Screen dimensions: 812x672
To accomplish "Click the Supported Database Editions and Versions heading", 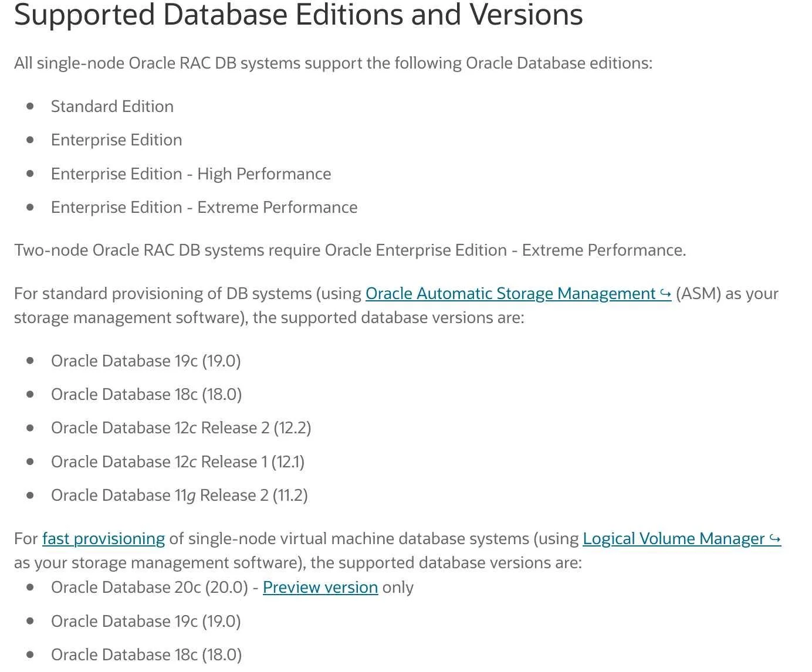I will [x=298, y=15].
